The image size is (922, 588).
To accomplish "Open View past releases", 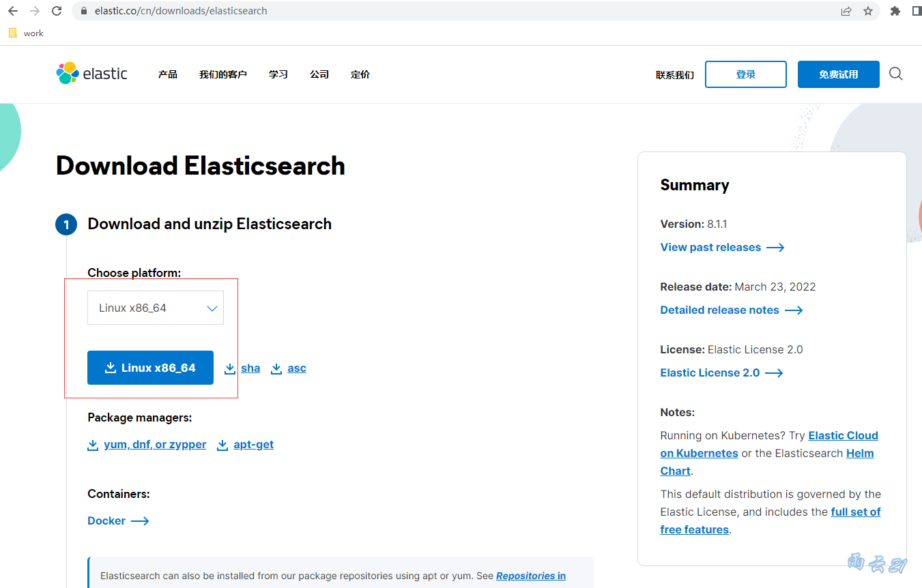I will (710, 247).
